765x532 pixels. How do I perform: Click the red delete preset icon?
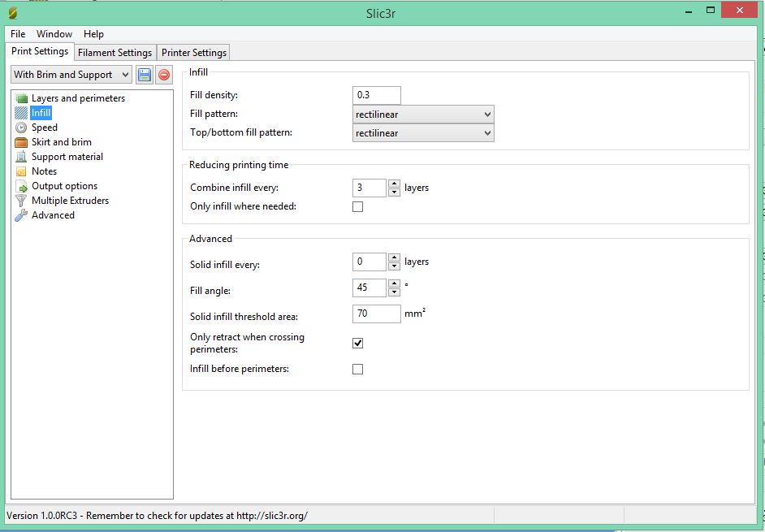point(164,75)
